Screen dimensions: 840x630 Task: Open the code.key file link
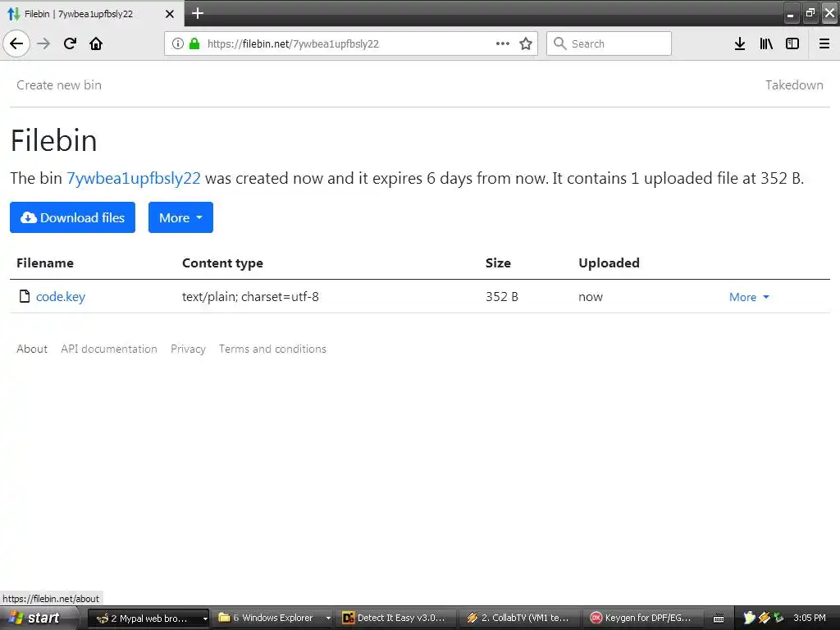(x=61, y=296)
